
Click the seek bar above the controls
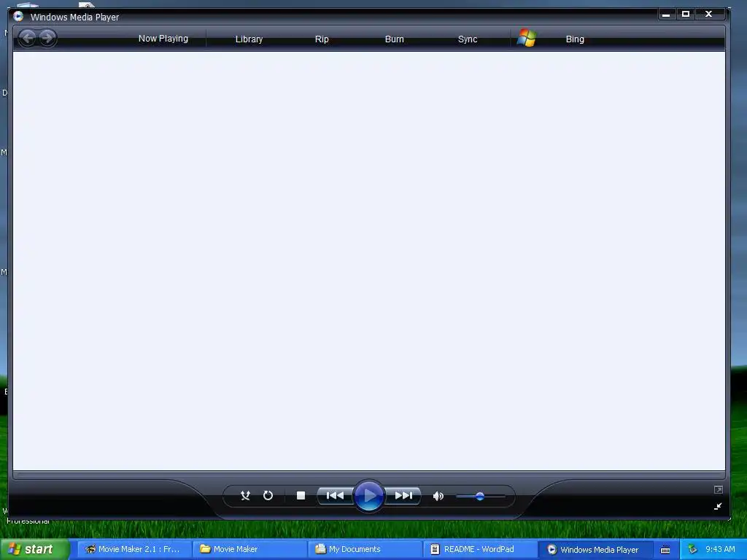(368, 475)
